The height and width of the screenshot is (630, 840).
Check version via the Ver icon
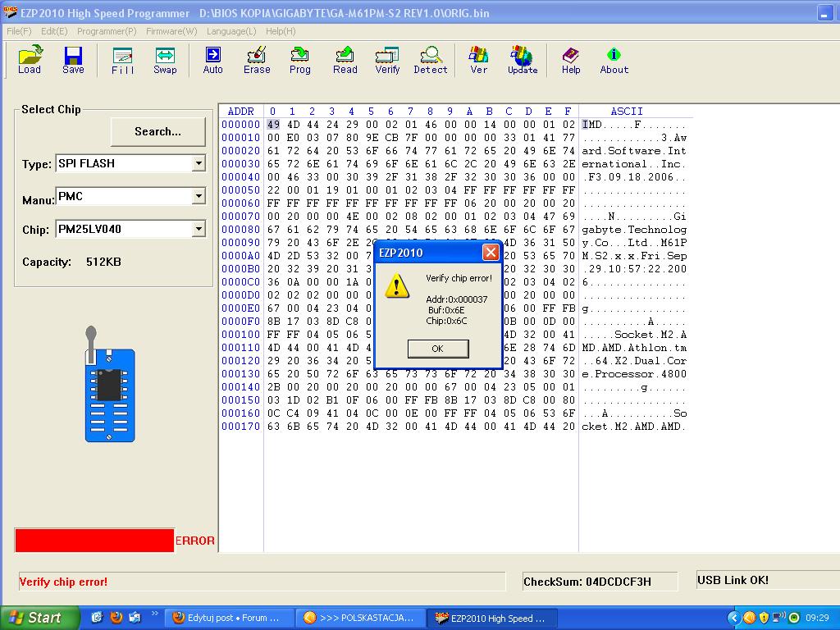click(x=478, y=59)
